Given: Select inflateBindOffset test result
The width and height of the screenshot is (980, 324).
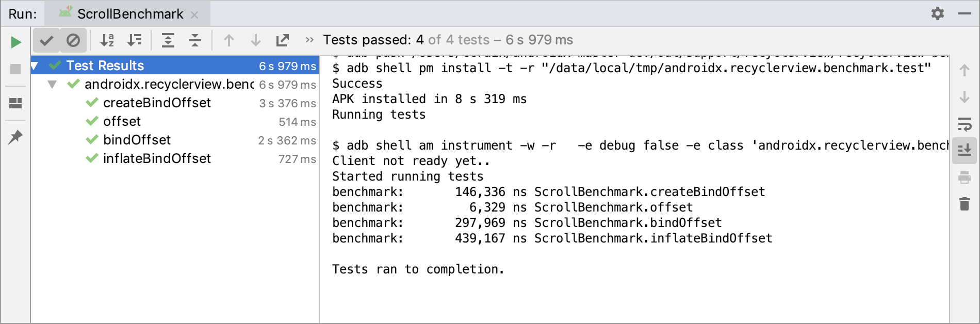Looking at the screenshot, I should (157, 158).
